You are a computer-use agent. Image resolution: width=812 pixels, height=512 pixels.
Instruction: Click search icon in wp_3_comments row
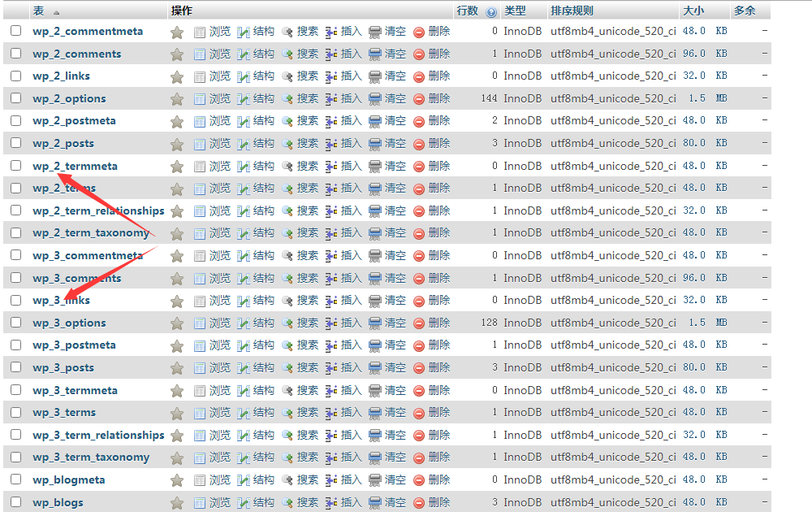287,279
